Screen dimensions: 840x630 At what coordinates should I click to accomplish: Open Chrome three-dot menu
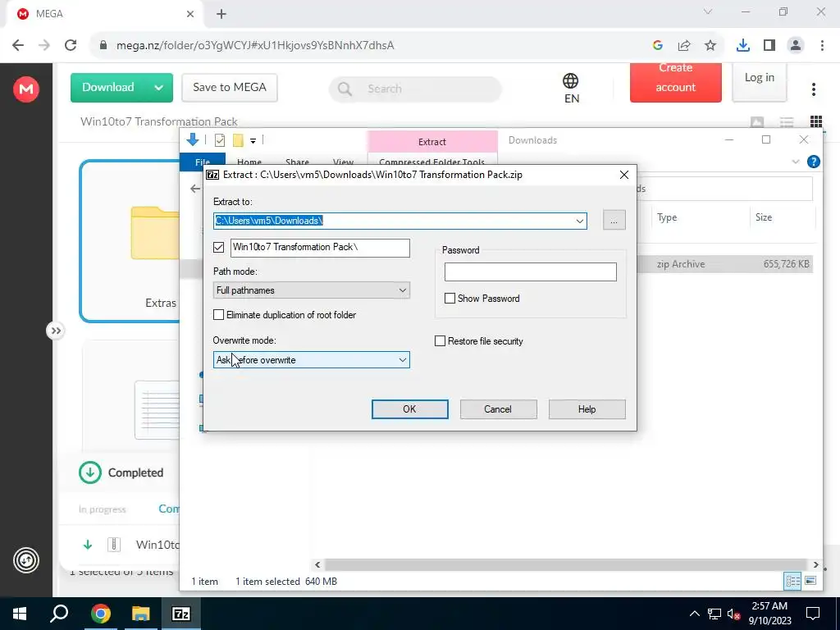pyautogui.click(x=822, y=46)
